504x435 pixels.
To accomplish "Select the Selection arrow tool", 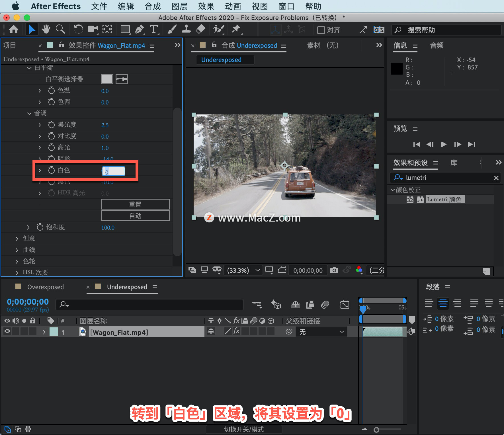I will click(x=32, y=29).
